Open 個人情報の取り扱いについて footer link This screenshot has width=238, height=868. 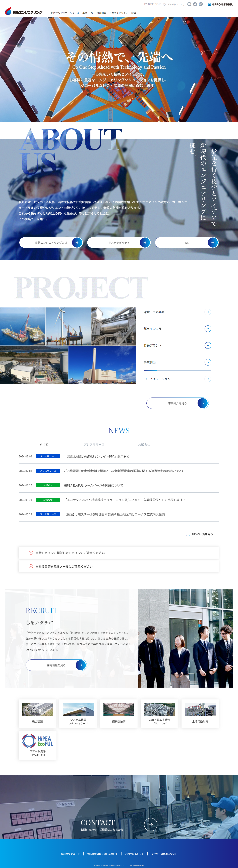coord(102,854)
